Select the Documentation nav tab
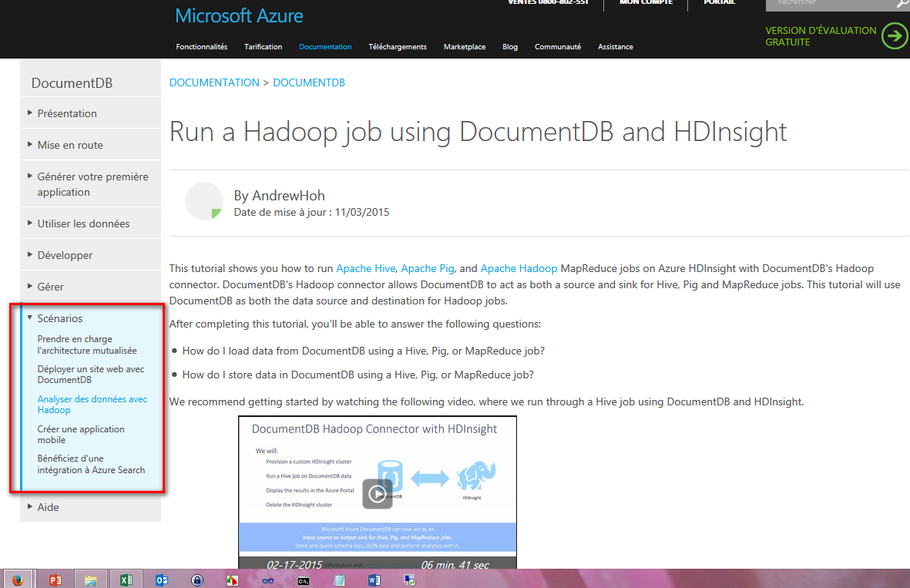Image resolution: width=910 pixels, height=588 pixels. pos(325,46)
